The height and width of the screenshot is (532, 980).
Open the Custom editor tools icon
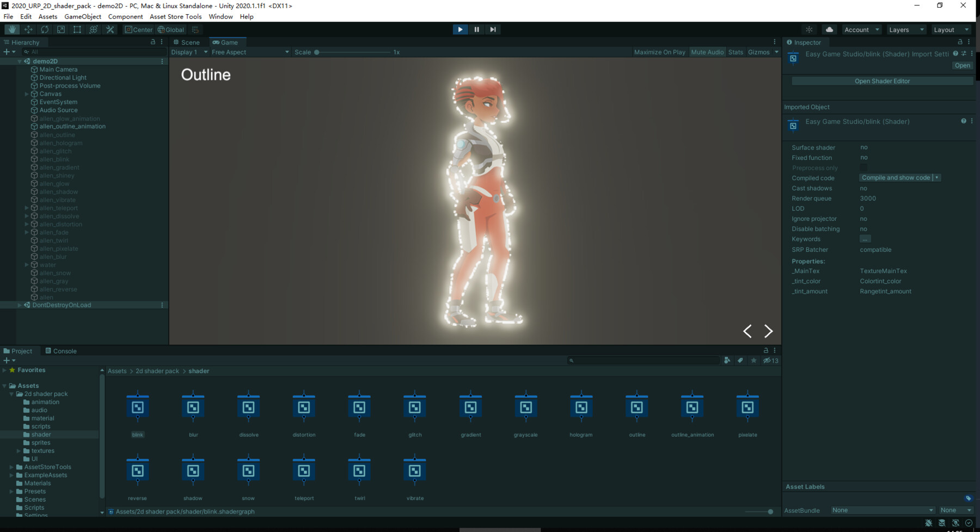(110, 29)
